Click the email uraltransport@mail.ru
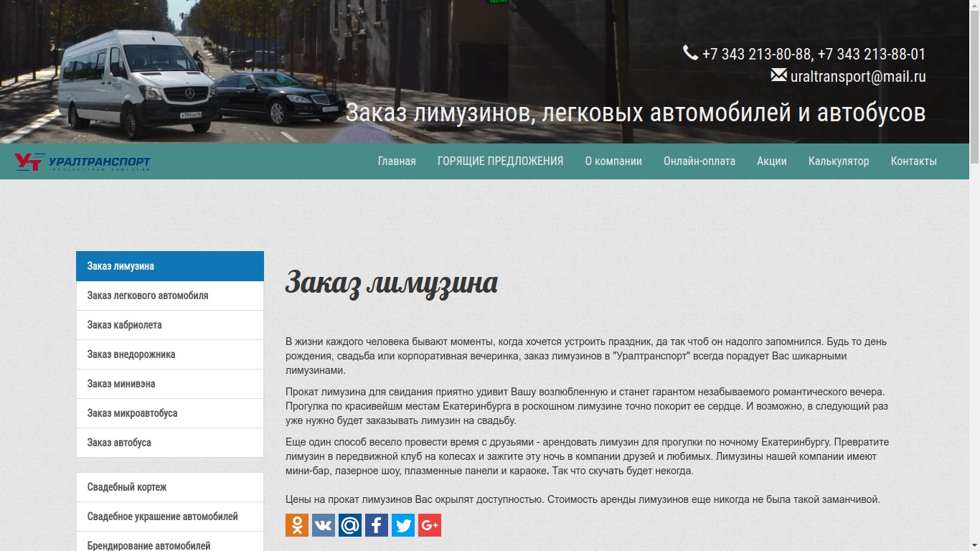Image resolution: width=980 pixels, height=551 pixels. pyautogui.click(x=858, y=76)
